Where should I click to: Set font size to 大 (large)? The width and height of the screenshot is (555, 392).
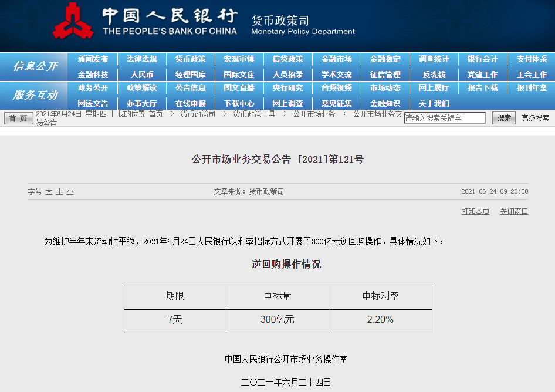pyautogui.click(x=49, y=192)
